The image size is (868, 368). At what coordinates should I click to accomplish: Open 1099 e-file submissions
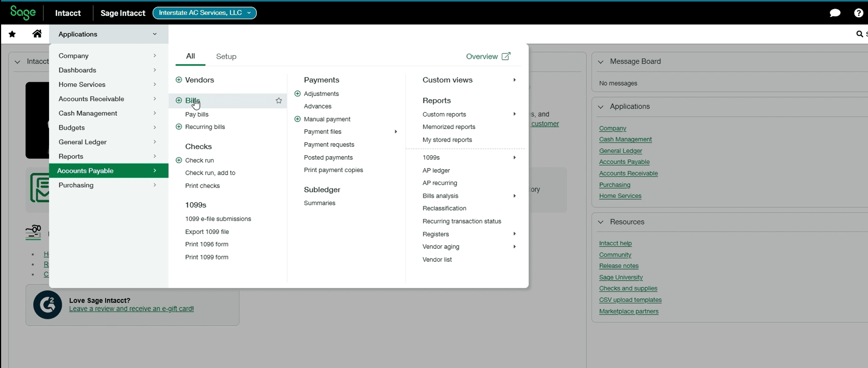point(218,219)
